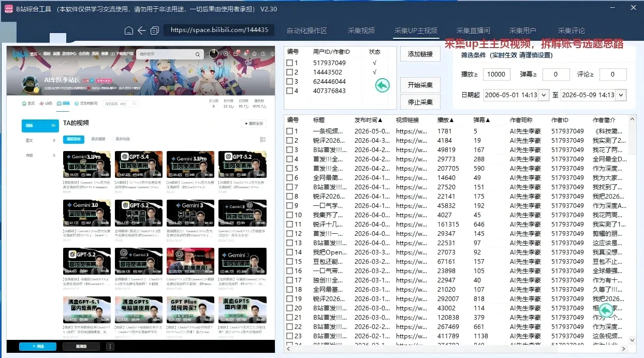Click the results scrollbar down arrow
The width and height of the screenshot is (644, 358).
point(632,340)
